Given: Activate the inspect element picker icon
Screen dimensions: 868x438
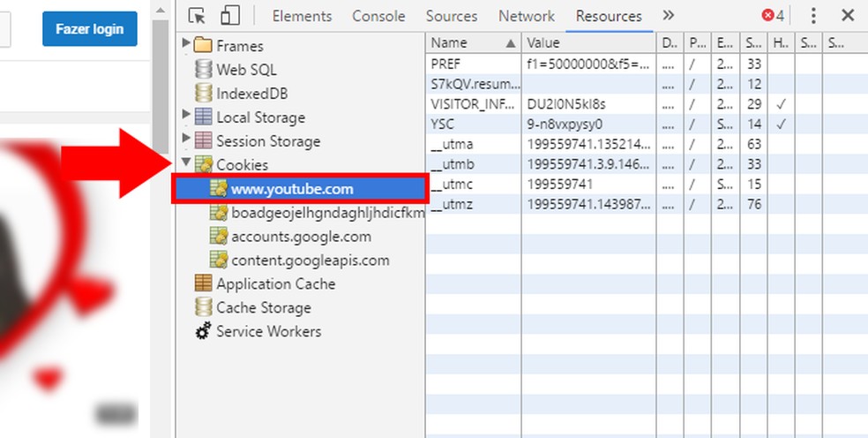Looking at the screenshot, I should 197,16.
